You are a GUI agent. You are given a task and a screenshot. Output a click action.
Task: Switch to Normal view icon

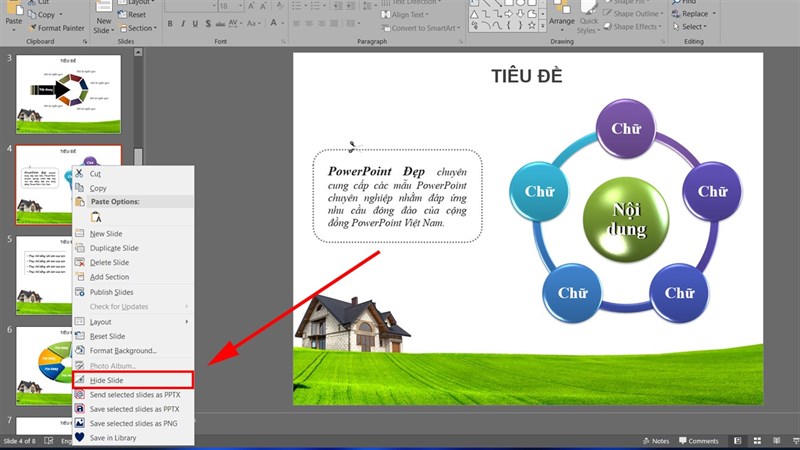pyautogui.click(x=738, y=441)
